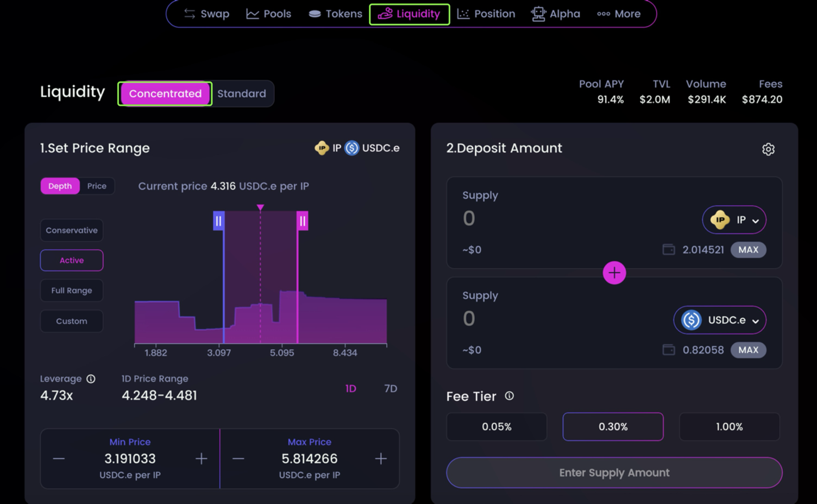The height and width of the screenshot is (504, 817).
Task: Open the IP token dropdown
Action: point(734,220)
